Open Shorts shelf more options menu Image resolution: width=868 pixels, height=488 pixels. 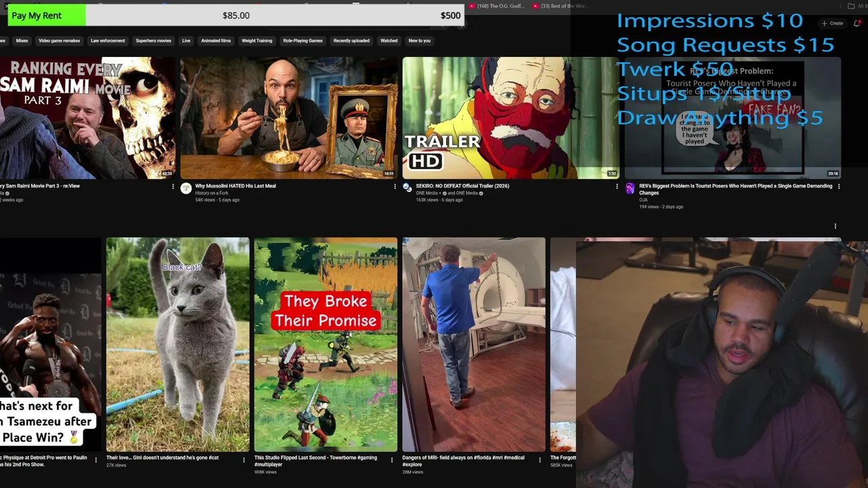pos(835,226)
